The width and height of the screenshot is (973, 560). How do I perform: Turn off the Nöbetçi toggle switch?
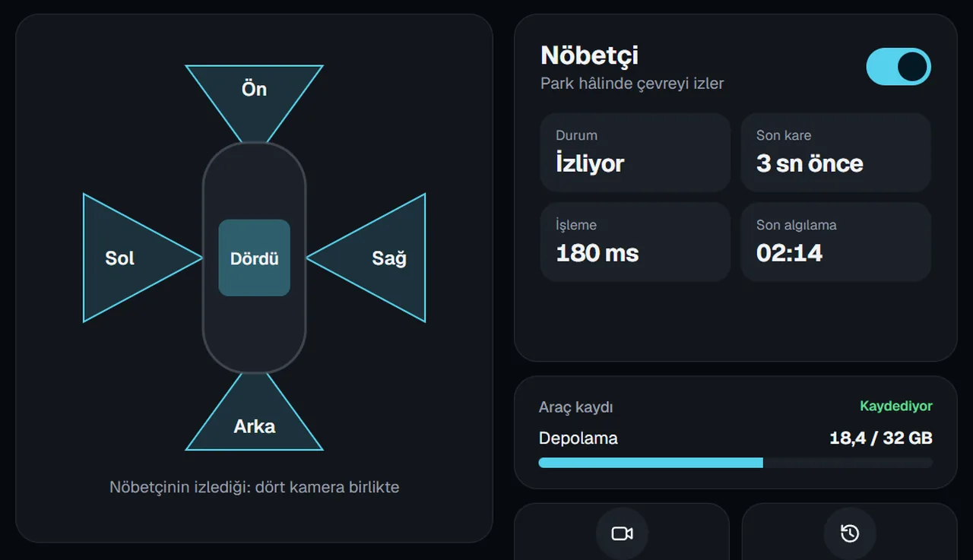click(x=899, y=67)
